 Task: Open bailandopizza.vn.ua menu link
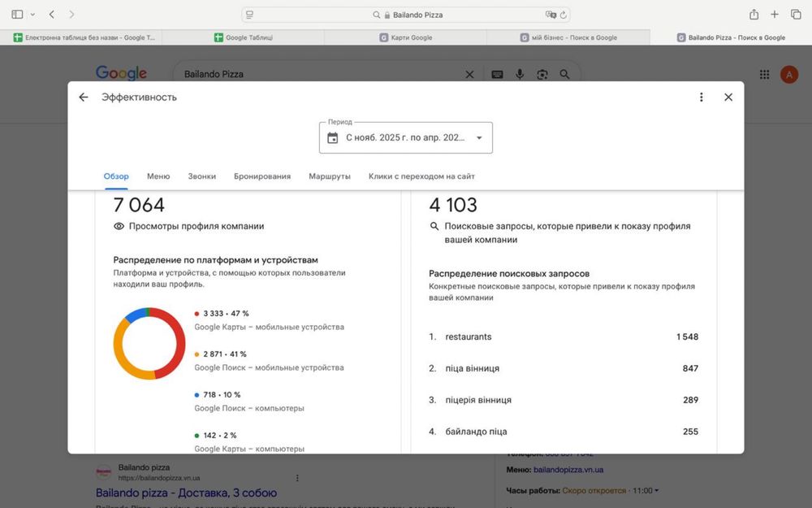click(x=568, y=470)
